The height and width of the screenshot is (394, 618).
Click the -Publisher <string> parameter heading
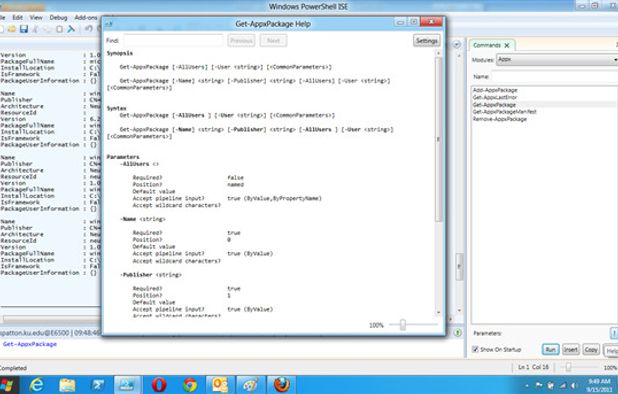[x=151, y=275]
